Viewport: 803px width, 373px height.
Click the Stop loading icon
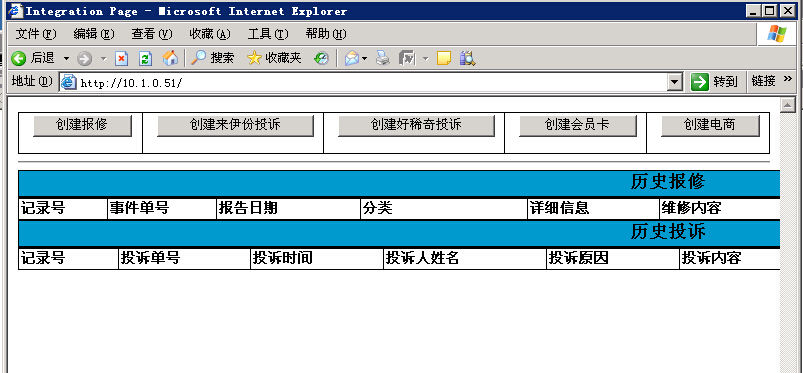point(121,58)
